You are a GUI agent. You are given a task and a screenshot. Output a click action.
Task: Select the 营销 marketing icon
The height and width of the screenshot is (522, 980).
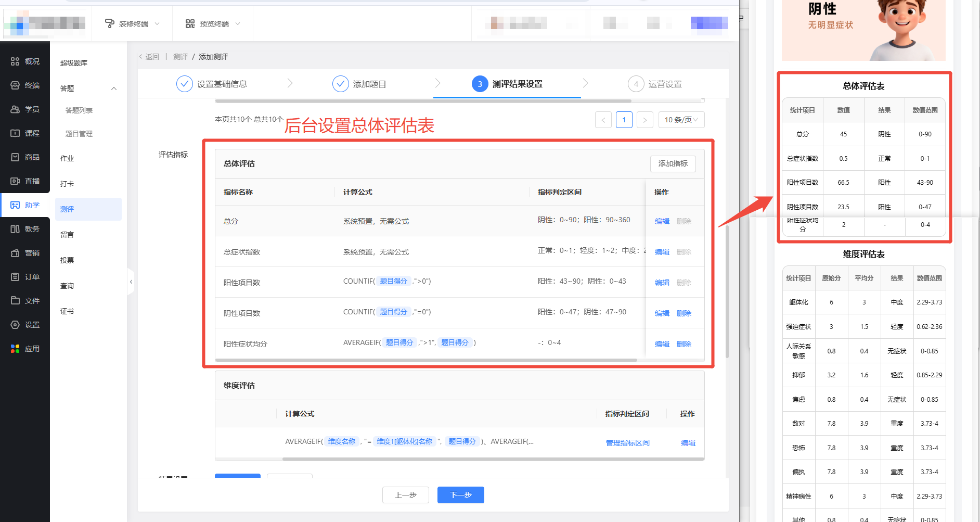coord(15,253)
